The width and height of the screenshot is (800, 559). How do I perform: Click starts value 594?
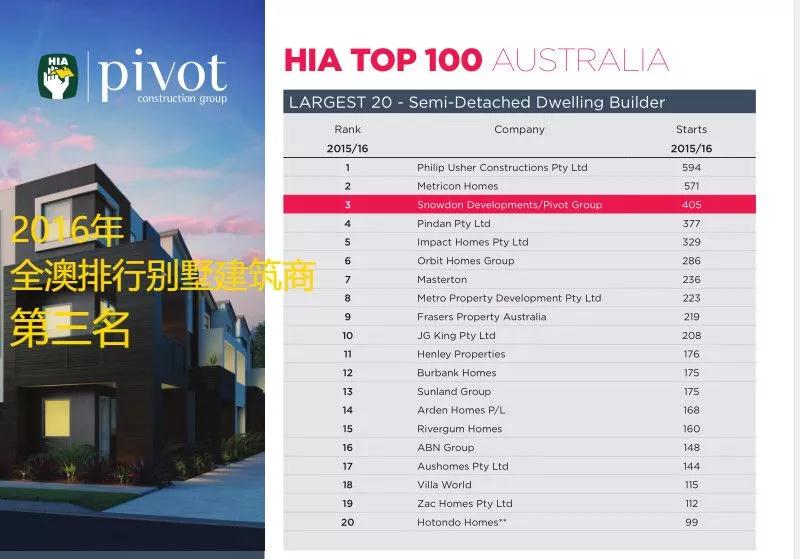(691, 167)
